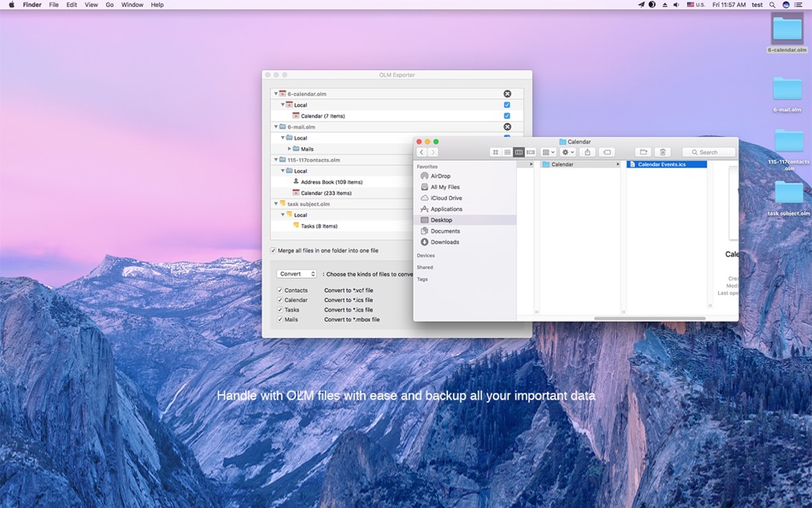
Task: Toggle the Calendar conversion checkbox
Action: click(279, 300)
